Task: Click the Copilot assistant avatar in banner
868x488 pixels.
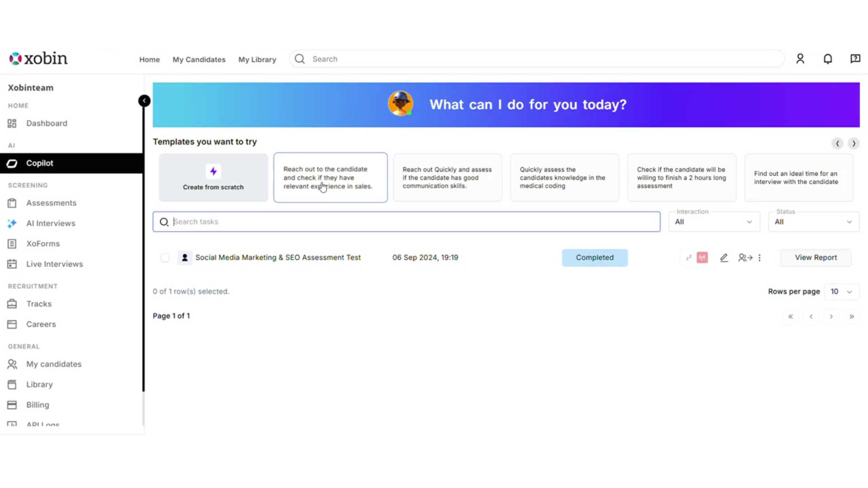Action: click(400, 103)
